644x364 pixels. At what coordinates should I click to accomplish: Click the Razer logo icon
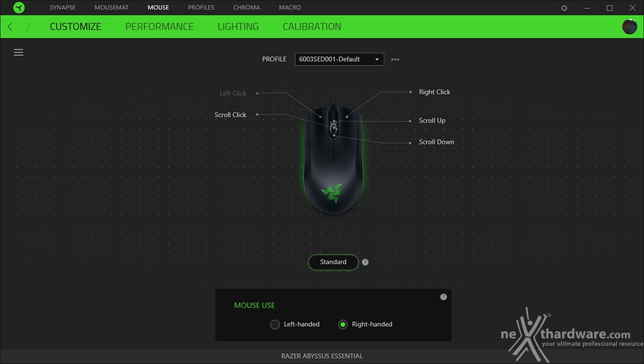point(19,8)
